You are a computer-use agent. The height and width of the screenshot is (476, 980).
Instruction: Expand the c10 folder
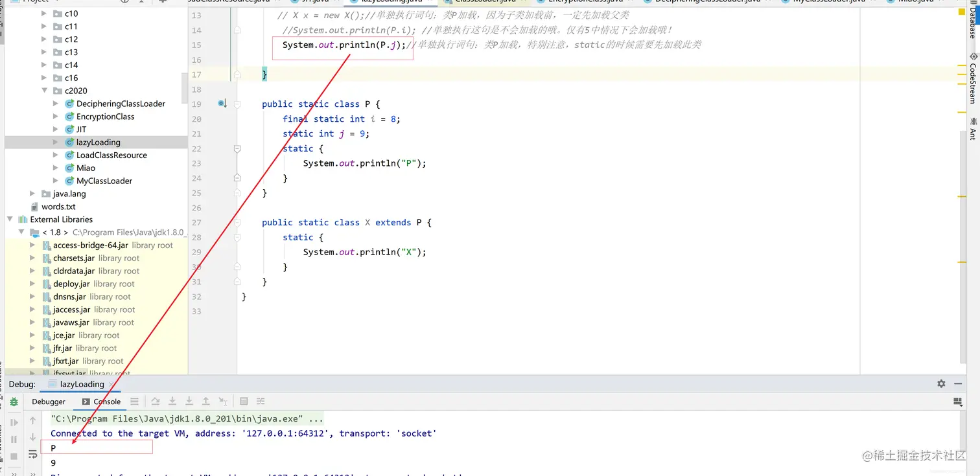[44, 14]
